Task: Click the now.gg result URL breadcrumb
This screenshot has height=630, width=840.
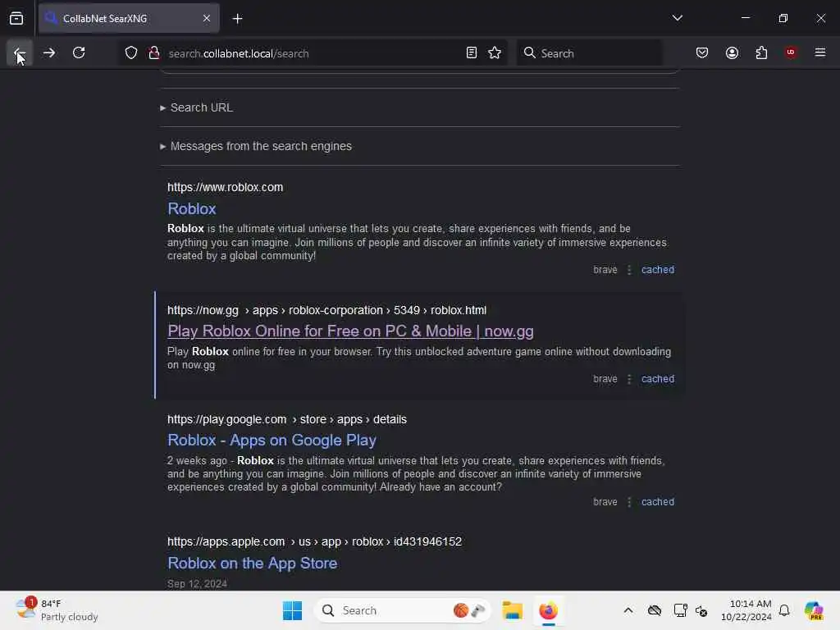Action: pos(326,310)
